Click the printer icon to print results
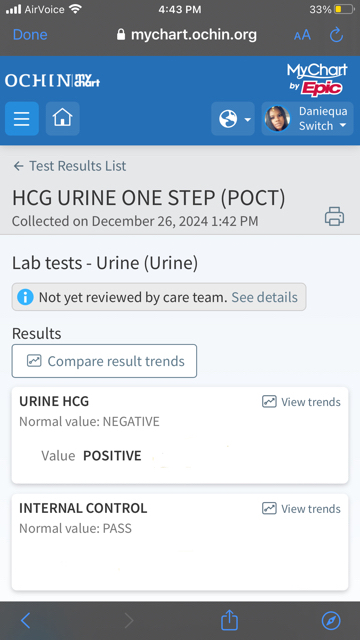Screen dimensions: 360x640 (x=334, y=216)
